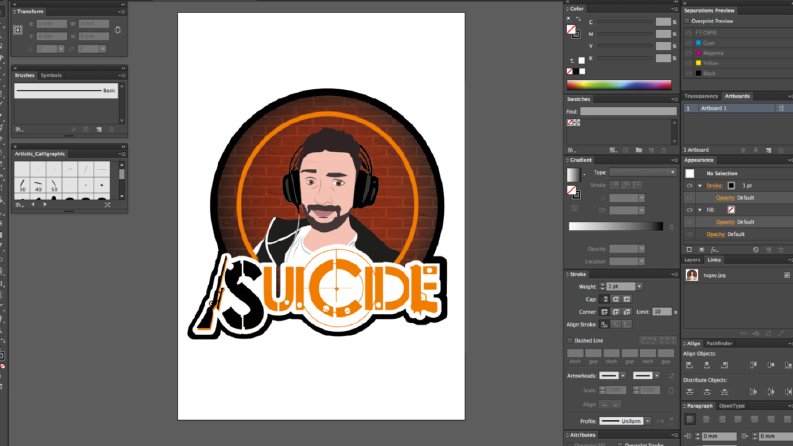This screenshot has height=446, width=793.
Task: Toggle visibility of Magenta separation
Action: pyautogui.click(x=688, y=53)
